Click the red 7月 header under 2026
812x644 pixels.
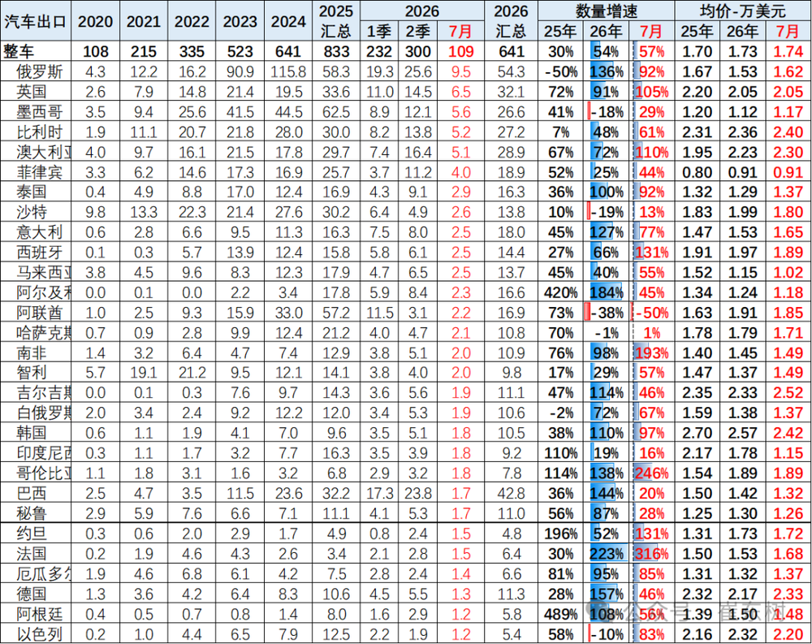460,32
